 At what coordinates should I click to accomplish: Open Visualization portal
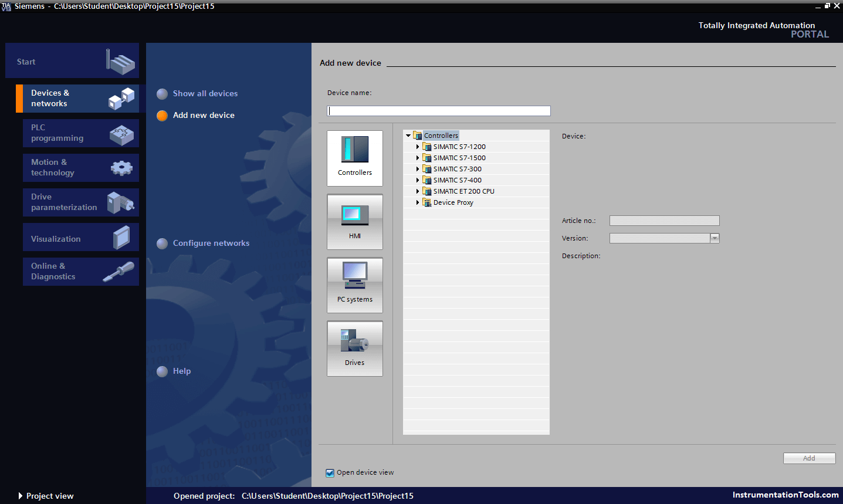81,237
